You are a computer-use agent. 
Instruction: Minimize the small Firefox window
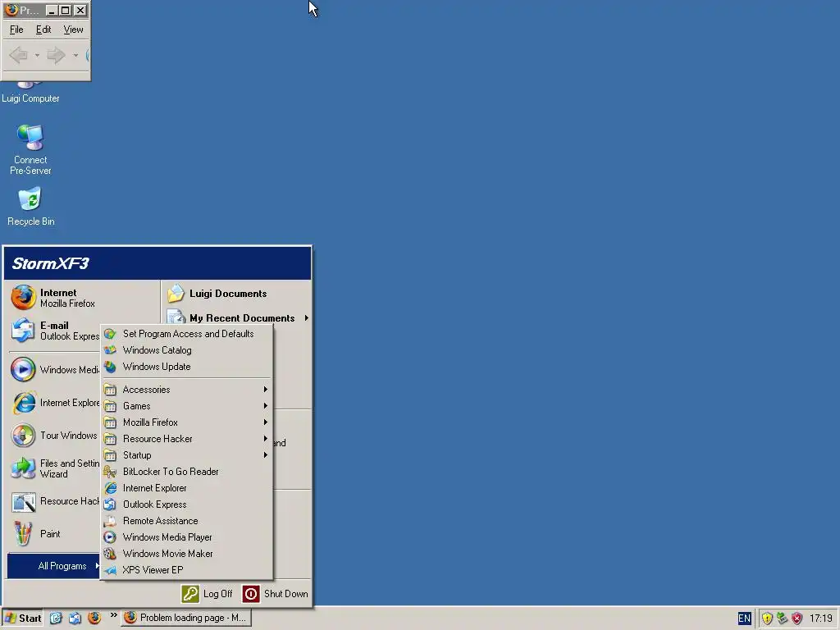[52, 10]
